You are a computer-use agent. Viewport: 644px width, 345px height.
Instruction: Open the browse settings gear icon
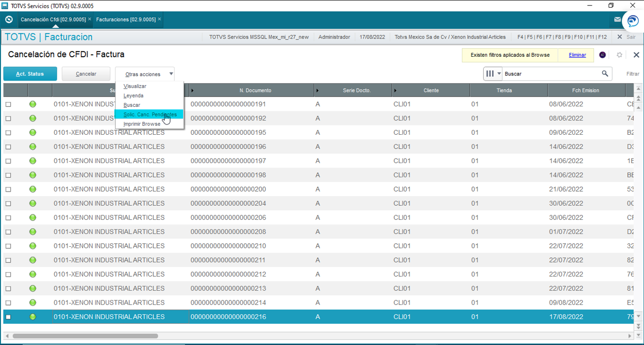point(619,55)
